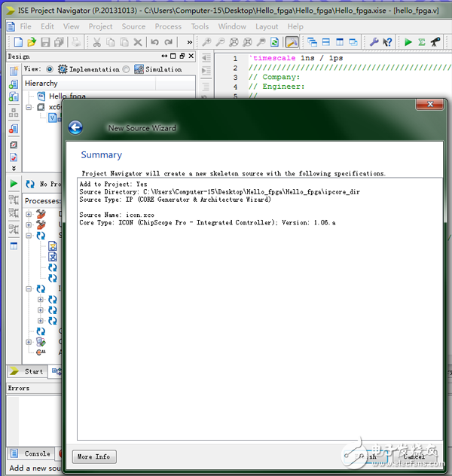Open the Tools menu

point(200,26)
